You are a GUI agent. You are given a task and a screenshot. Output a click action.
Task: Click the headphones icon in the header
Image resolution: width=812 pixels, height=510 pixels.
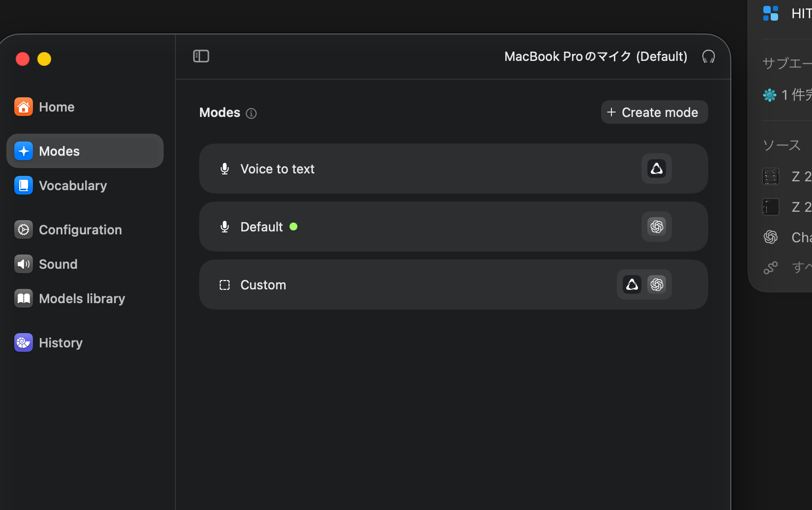[708, 57]
